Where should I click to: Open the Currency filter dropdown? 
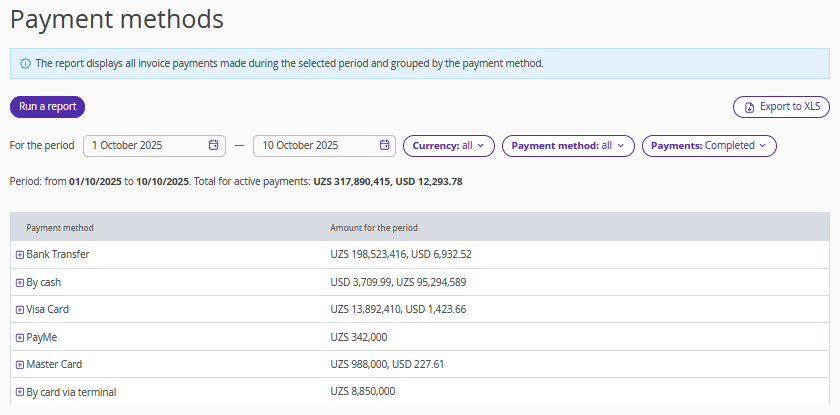[x=448, y=145]
